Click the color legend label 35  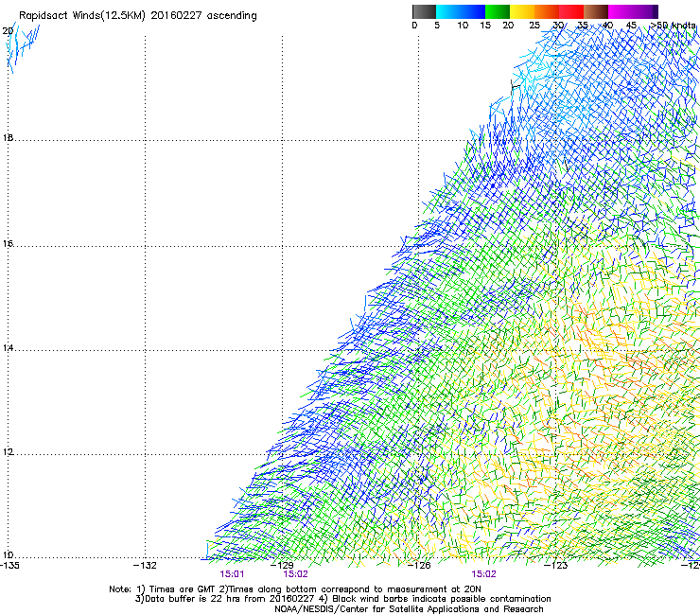(x=583, y=26)
